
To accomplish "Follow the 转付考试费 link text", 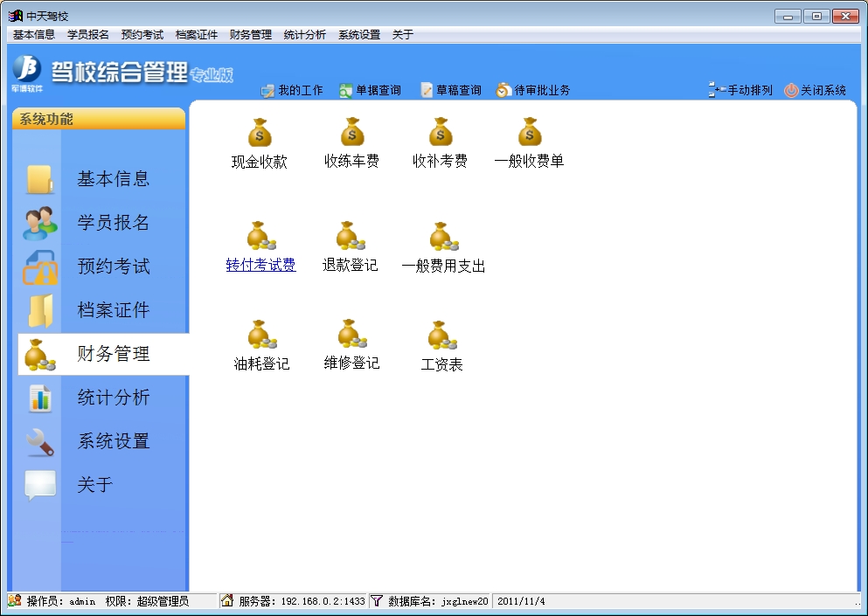I will point(261,265).
